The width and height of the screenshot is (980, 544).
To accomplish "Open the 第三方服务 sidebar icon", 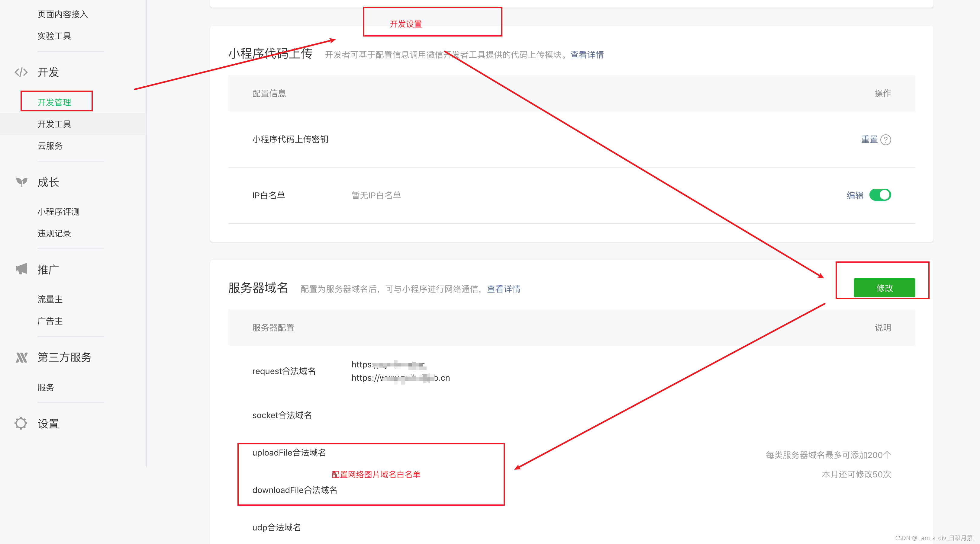I will pyautogui.click(x=21, y=357).
